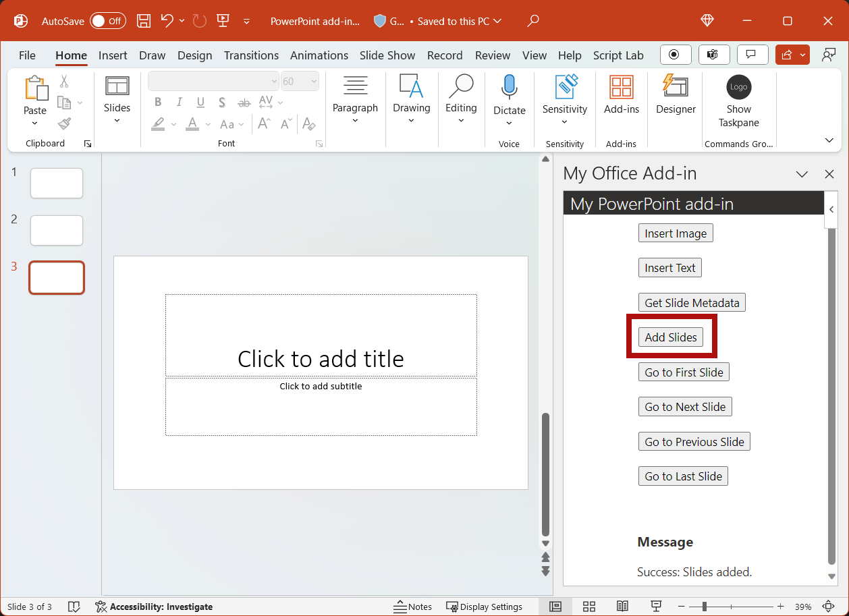Click Go to Last Slide
The width and height of the screenshot is (849, 616).
[683, 476]
